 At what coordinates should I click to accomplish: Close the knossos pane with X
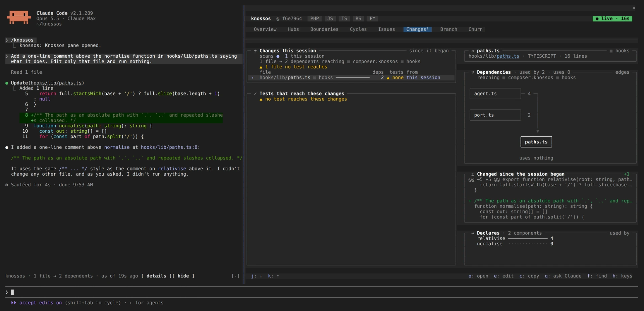[x=634, y=8]
